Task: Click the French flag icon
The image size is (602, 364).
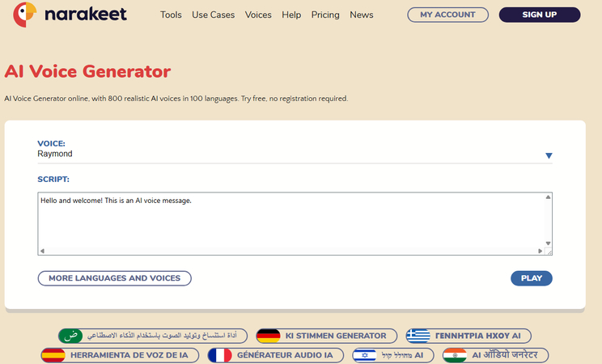Action: (x=220, y=355)
